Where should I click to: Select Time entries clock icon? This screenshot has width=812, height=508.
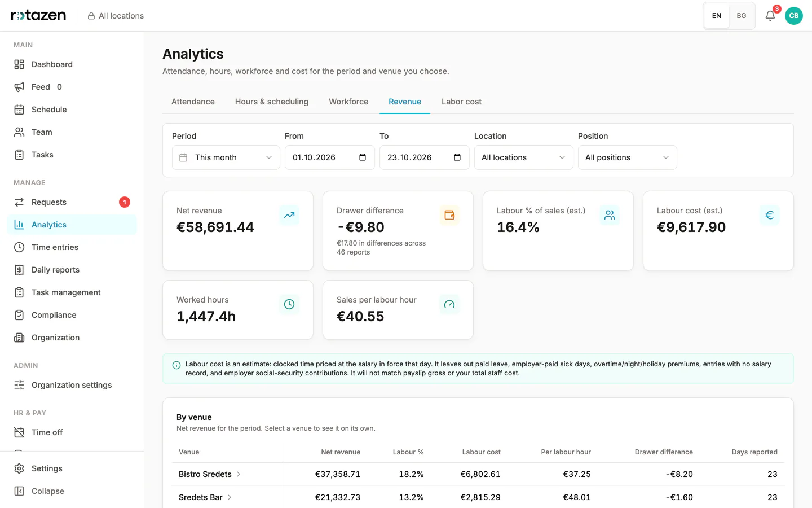[x=19, y=247]
